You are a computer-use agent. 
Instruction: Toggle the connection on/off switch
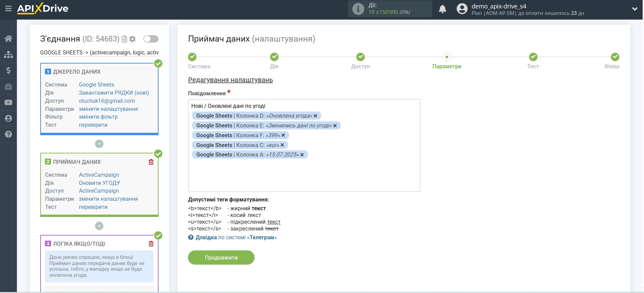(x=151, y=39)
